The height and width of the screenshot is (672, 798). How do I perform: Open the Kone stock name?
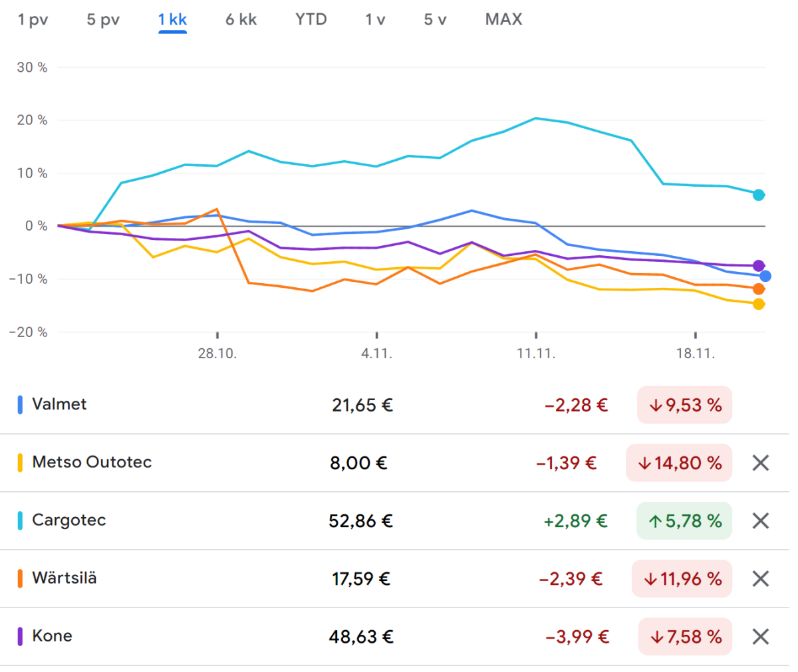pyautogui.click(x=52, y=636)
